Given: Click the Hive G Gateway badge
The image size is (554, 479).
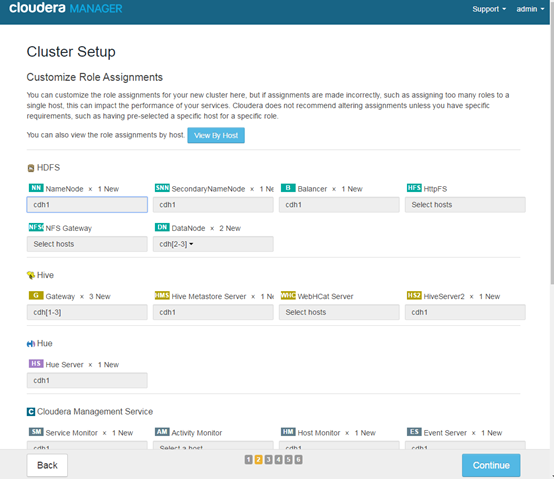Looking at the screenshot, I should point(36,295).
